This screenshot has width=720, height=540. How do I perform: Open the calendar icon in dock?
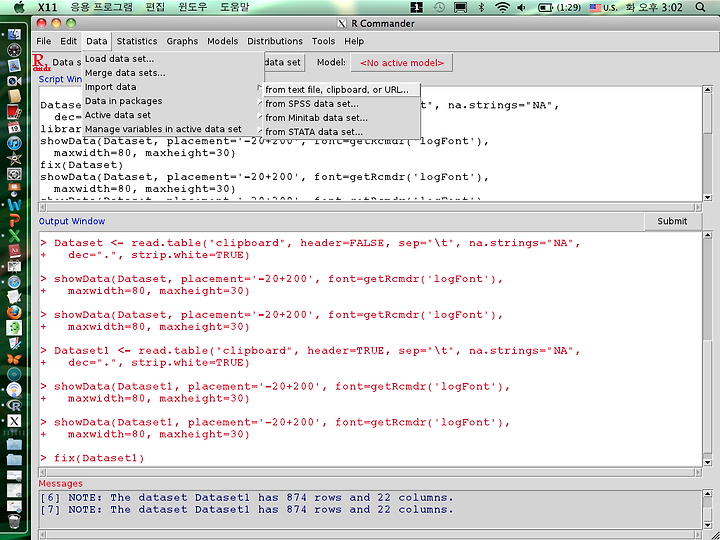click(x=14, y=127)
